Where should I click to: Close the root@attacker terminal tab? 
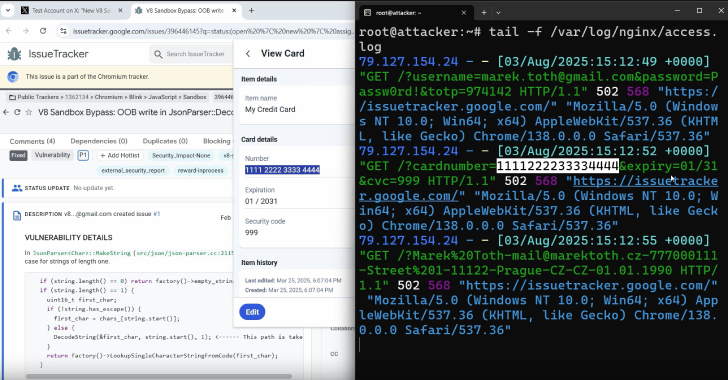[x=463, y=13]
